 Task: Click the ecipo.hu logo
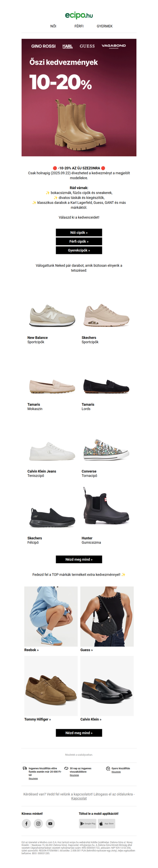tap(79, 15)
